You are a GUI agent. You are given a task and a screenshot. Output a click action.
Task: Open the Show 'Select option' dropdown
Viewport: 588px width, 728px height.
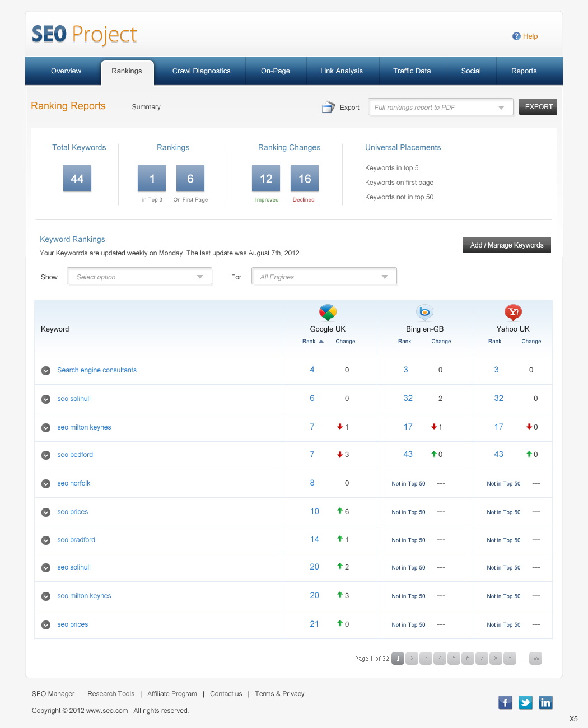(x=139, y=277)
